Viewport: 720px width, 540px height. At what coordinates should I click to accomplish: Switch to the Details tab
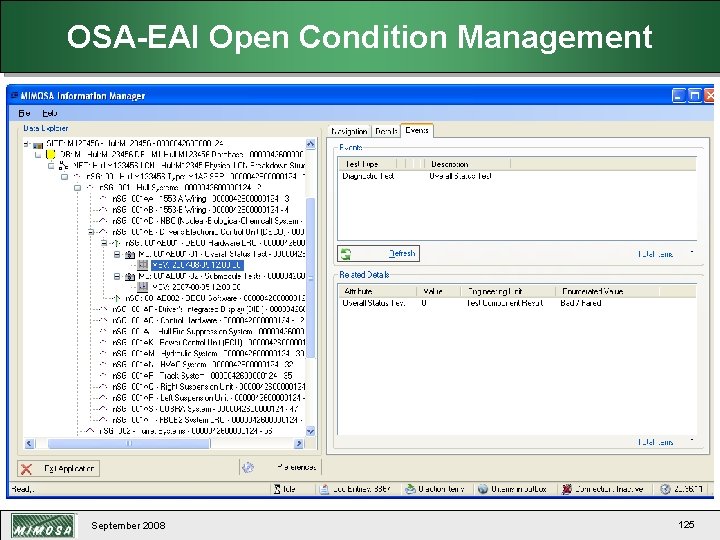[x=386, y=131]
